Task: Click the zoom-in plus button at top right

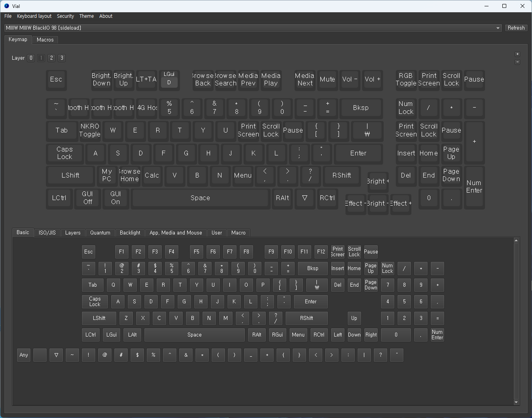Action: 517,54
